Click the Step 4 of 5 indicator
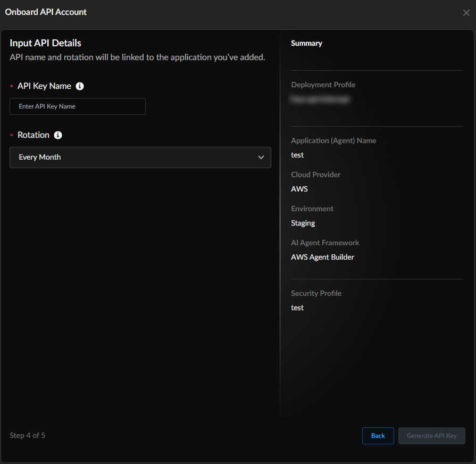The width and height of the screenshot is (476, 464). [x=27, y=435]
